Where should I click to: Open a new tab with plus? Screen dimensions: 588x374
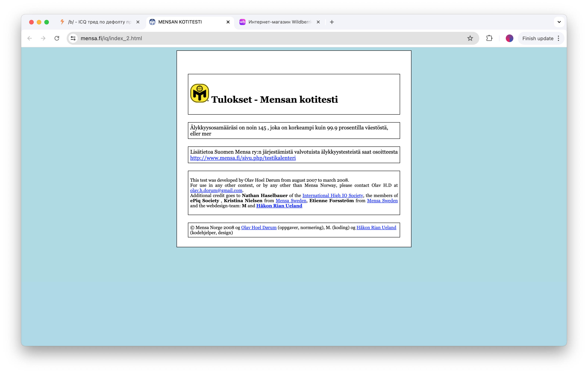tap(332, 22)
